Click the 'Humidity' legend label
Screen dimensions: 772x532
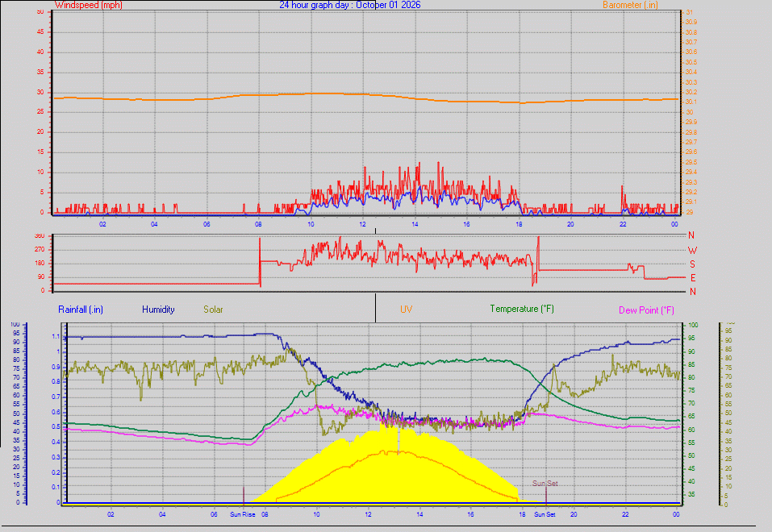pyautogui.click(x=158, y=310)
